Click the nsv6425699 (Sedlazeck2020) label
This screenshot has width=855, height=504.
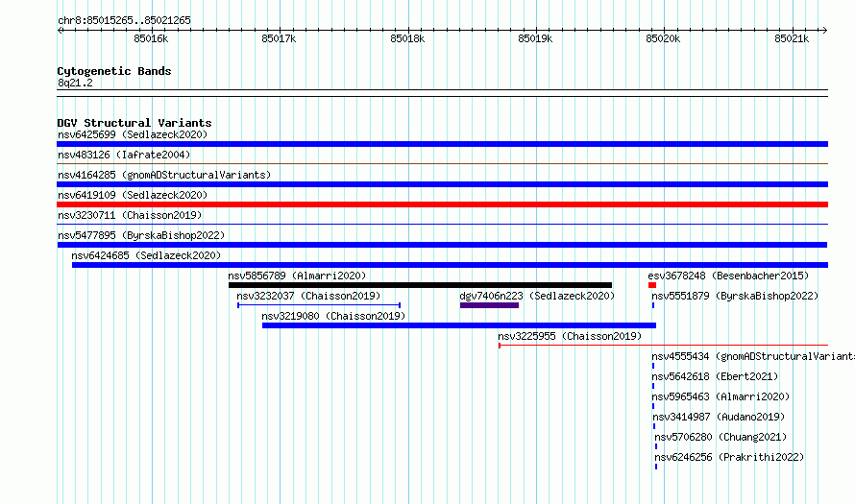point(133,134)
